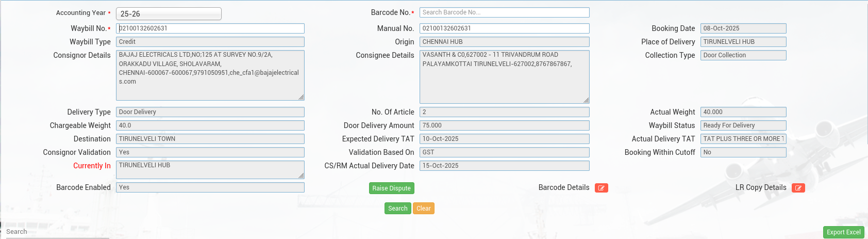Click resize grip of Consignee Details box
This screenshot has width=868, height=239.
point(586,100)
